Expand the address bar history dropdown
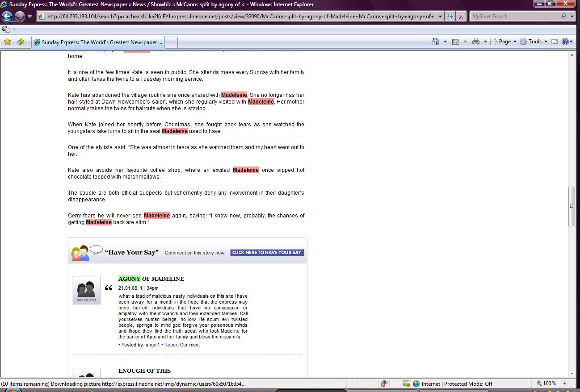This screenshot has width=580, height=392. pyautogui.click(x=441, y=17)
